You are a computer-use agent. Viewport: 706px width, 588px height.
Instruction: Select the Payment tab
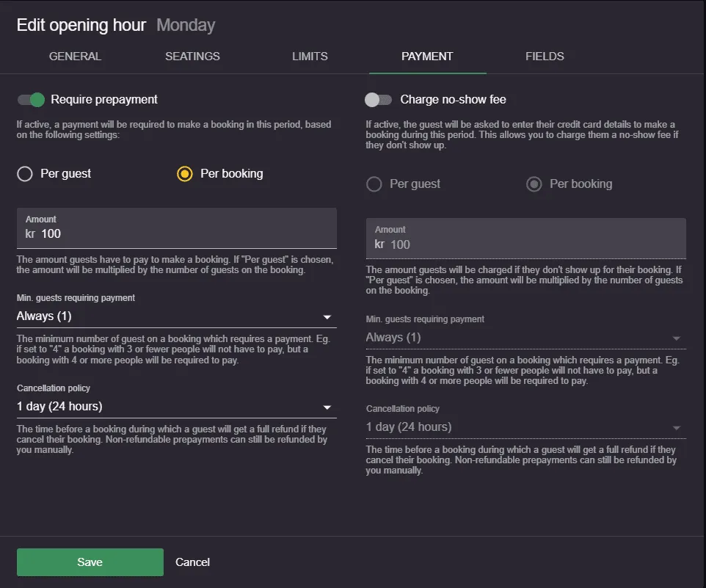(x=427, y=57)
